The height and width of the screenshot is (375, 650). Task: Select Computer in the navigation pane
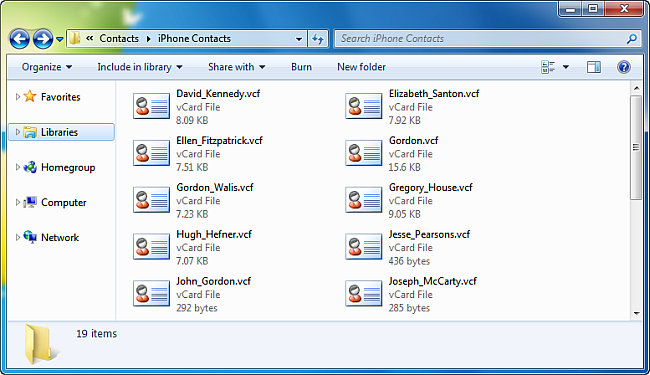click(x=63, y=203)
